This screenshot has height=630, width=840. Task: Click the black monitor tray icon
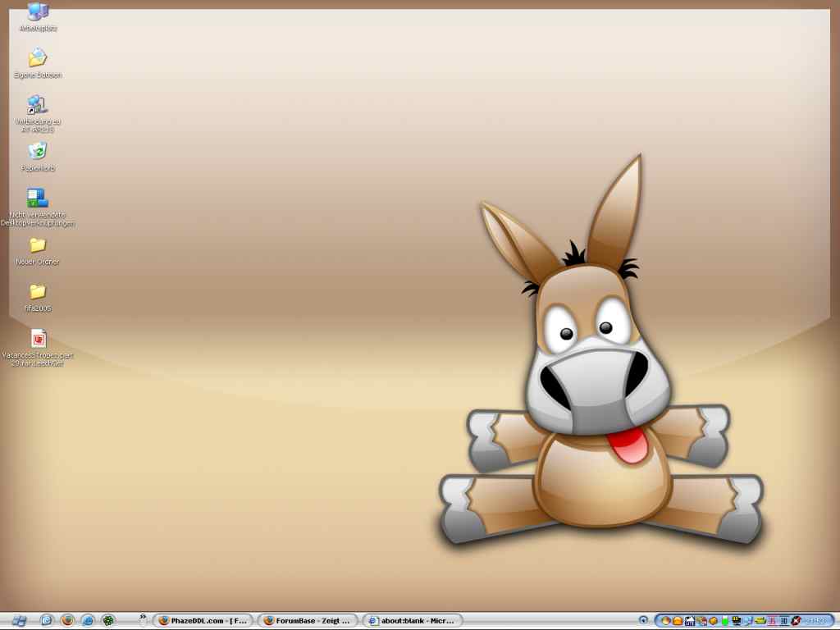pyautogui.click(x=737, y=621)
